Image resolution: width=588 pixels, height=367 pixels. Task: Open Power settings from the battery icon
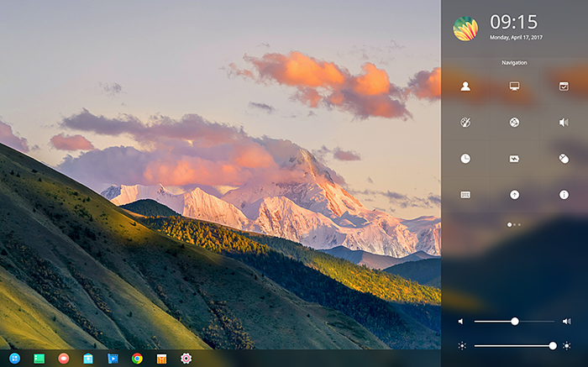[x=514, y=159]
